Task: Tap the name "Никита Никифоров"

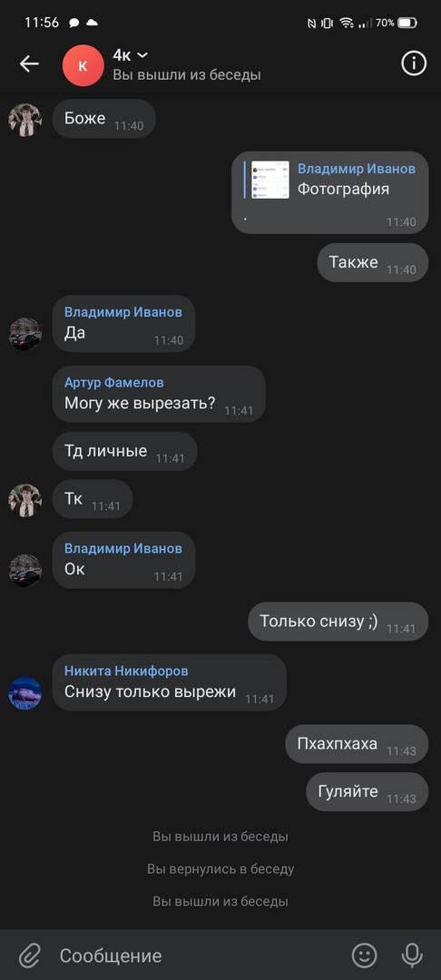Action: coord(126,671)
